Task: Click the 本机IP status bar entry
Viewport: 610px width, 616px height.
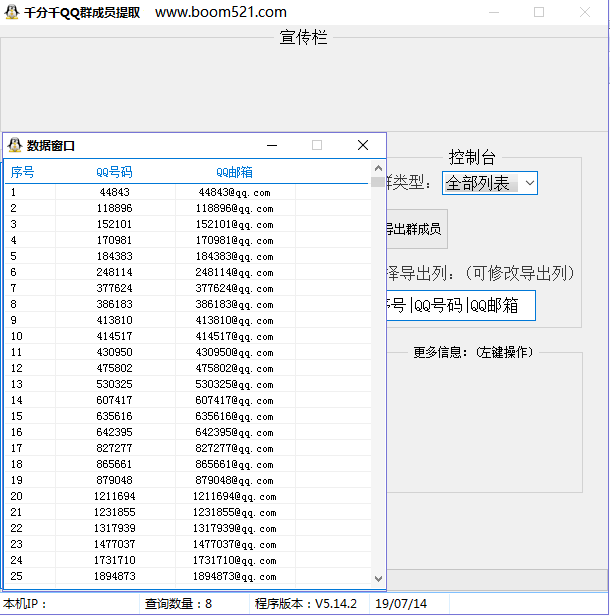Action: click(24, 604)
